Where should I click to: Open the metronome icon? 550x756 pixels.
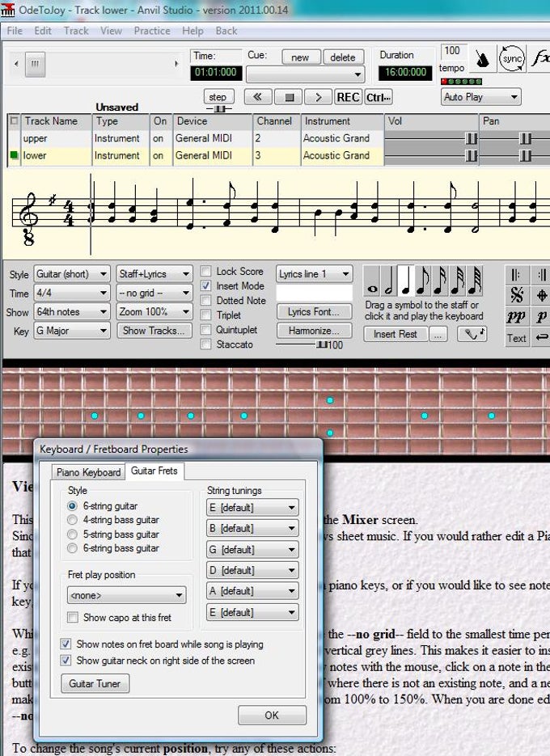(481, 59)
